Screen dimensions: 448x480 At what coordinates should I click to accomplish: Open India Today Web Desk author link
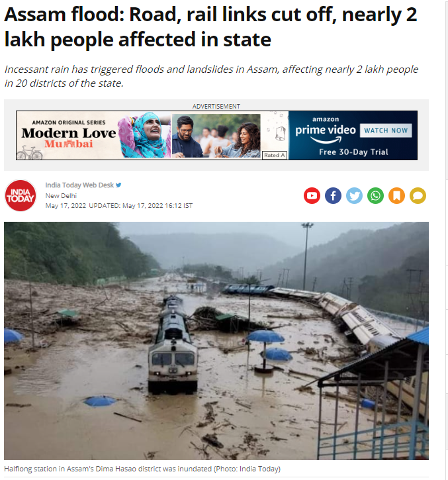[x=79, y=185]
